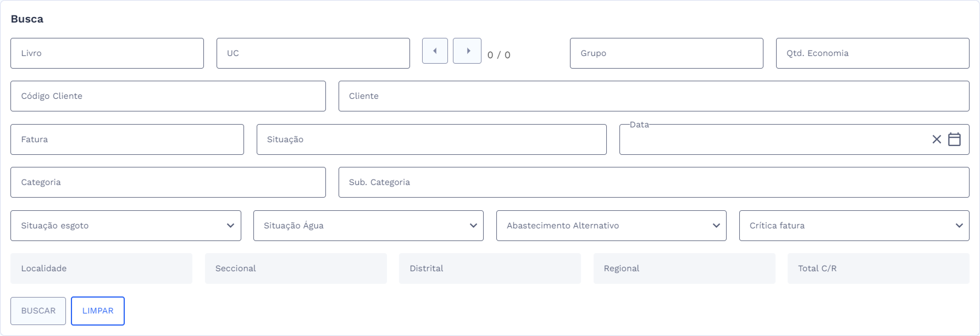Focus the Livro input field
Image resolution: width=980 pixels, height=336 pixels.
(107, 53)
